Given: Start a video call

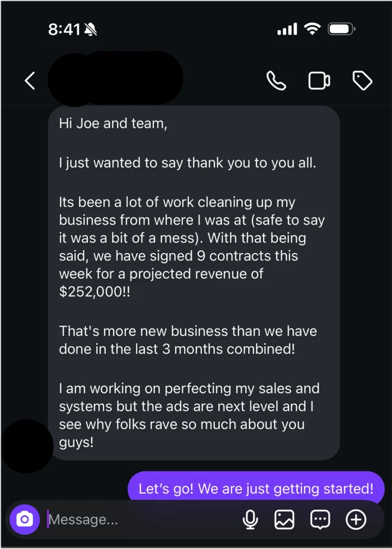Looking at the screenshot, I should 319,81.
